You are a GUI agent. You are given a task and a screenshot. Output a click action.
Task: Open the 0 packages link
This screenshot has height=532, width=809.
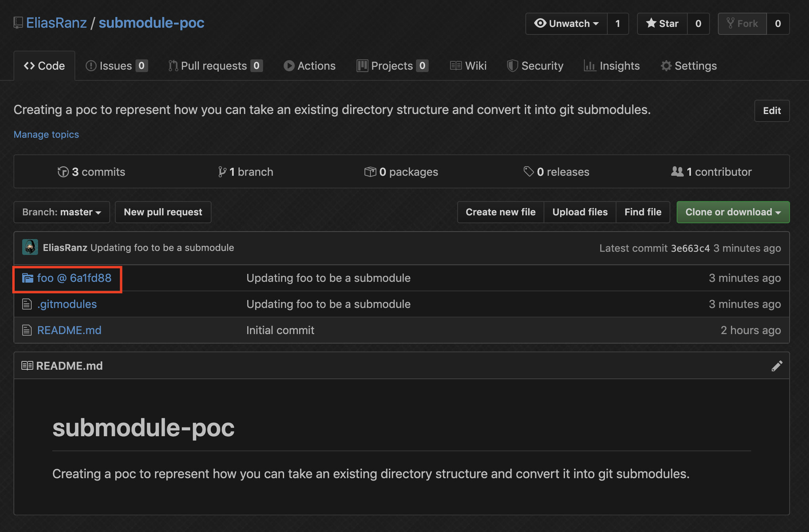[401, 172]
